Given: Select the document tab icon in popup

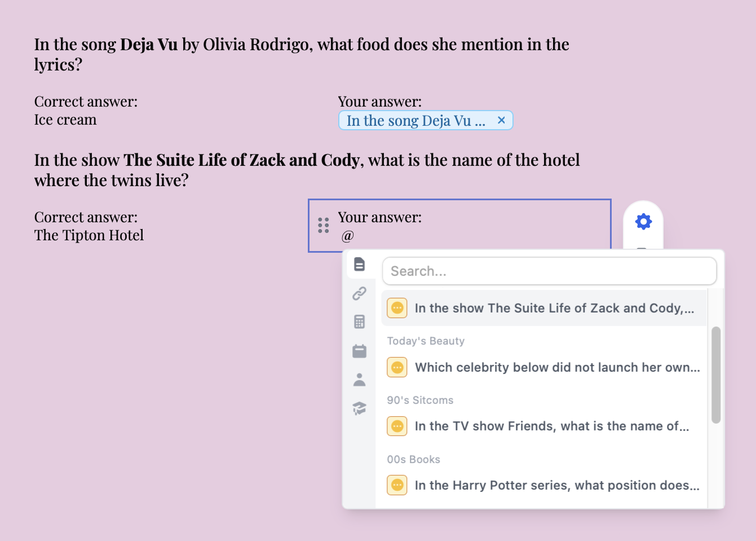Looking at the screenshot, I should (359, 264).
